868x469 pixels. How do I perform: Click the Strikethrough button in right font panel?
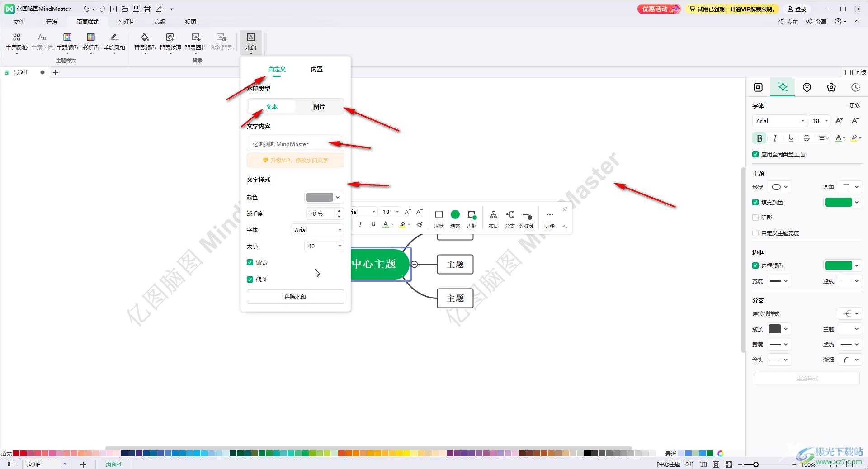(x=807, y=138)
